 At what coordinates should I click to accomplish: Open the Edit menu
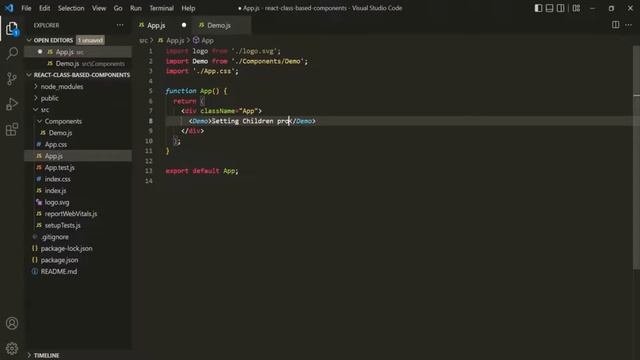coord(44,8)
